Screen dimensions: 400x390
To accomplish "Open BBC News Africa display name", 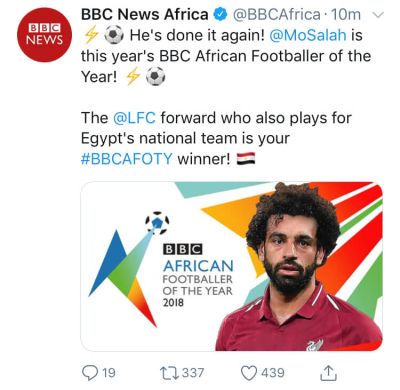I will 145,14.
